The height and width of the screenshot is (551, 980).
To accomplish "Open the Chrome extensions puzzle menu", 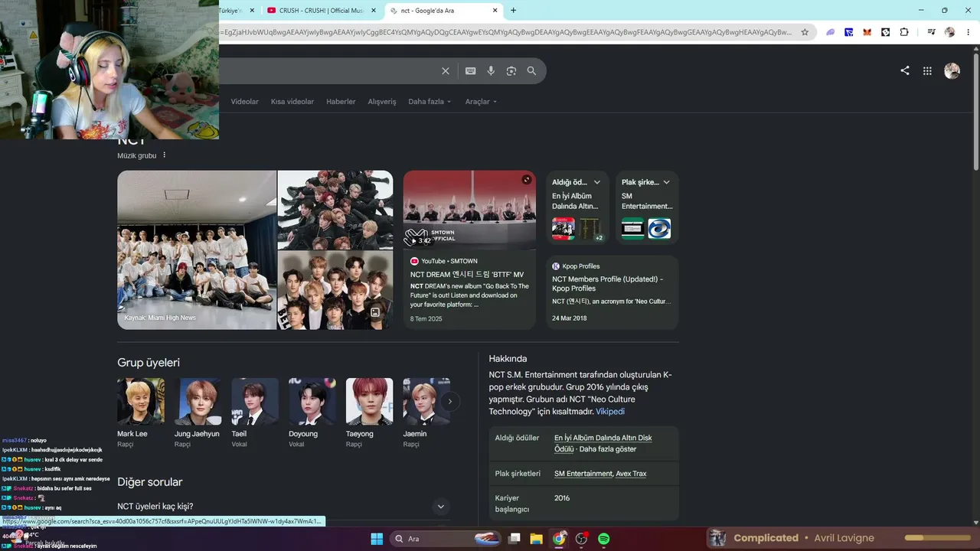I will pos(904,32).
